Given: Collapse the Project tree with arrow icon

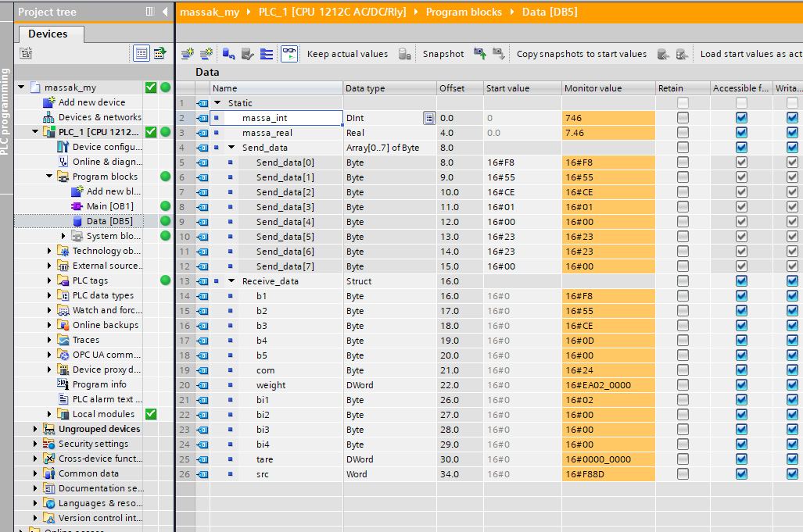Looking at the screenshot, I should coord(165,12).
